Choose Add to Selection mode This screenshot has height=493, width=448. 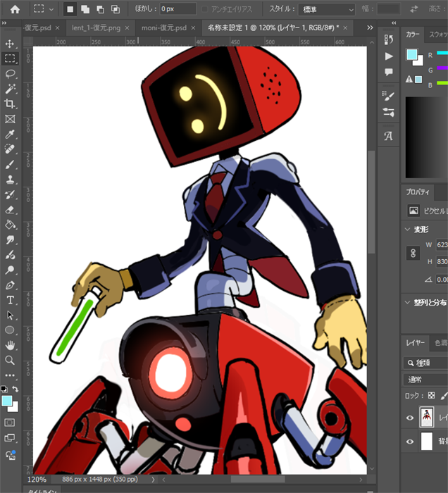click(85, 9)
